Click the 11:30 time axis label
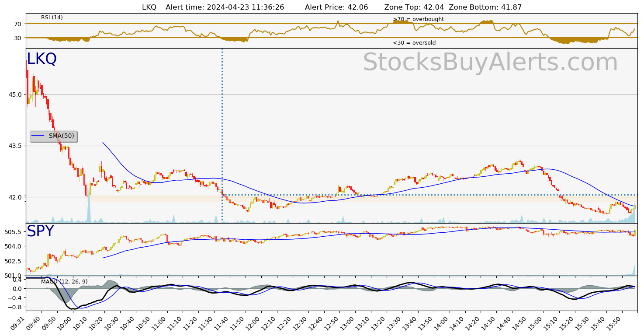The height and width of the screenshot is (336, 644). tap(207, 323)
